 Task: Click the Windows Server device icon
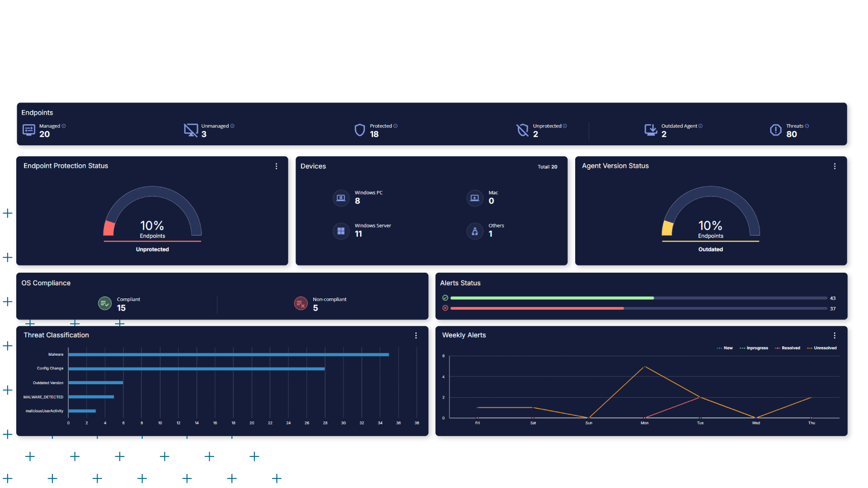click(x=341, y=231)
